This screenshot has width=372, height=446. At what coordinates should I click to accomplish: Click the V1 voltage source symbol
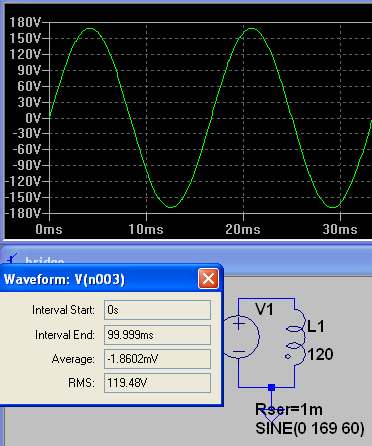241,337
